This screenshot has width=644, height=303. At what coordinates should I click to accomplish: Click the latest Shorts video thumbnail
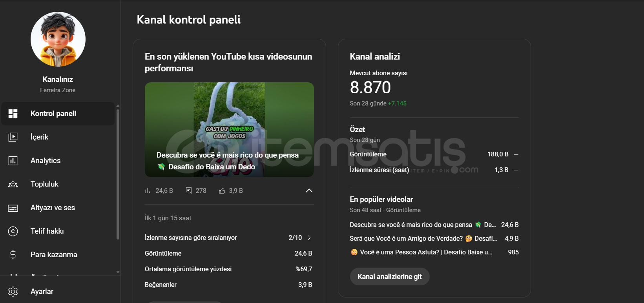click(x=229, y=130)
